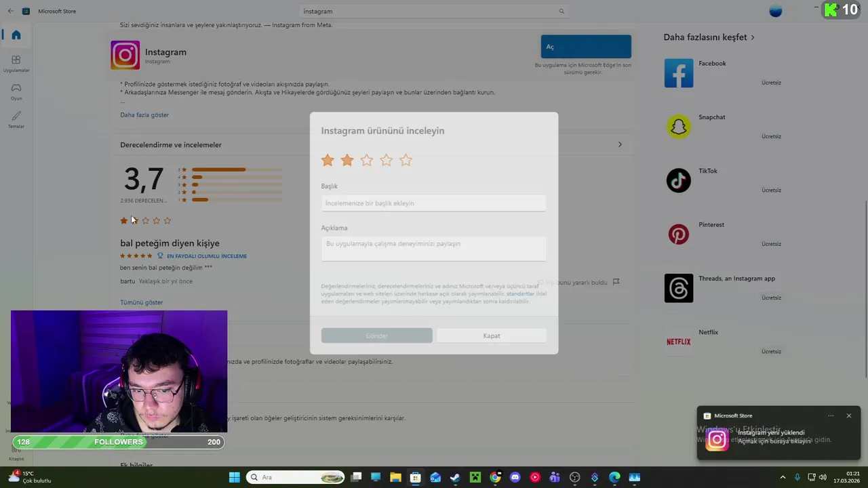This screenshot has width=868, height=488.
Task: Open Snapchat app in suggestions
Action: tap(723, 127)
